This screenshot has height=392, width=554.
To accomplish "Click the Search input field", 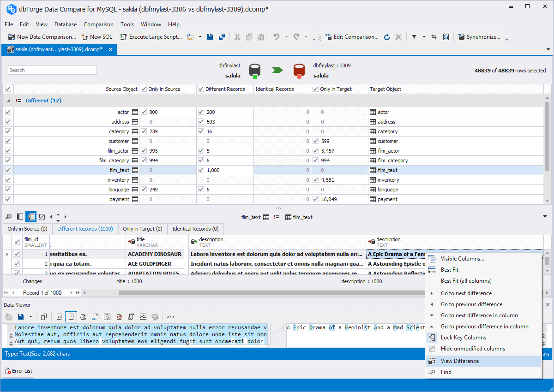I will click(52, 70).
